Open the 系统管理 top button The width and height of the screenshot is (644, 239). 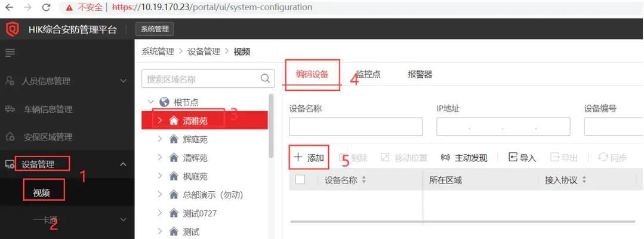pos(155,29)
